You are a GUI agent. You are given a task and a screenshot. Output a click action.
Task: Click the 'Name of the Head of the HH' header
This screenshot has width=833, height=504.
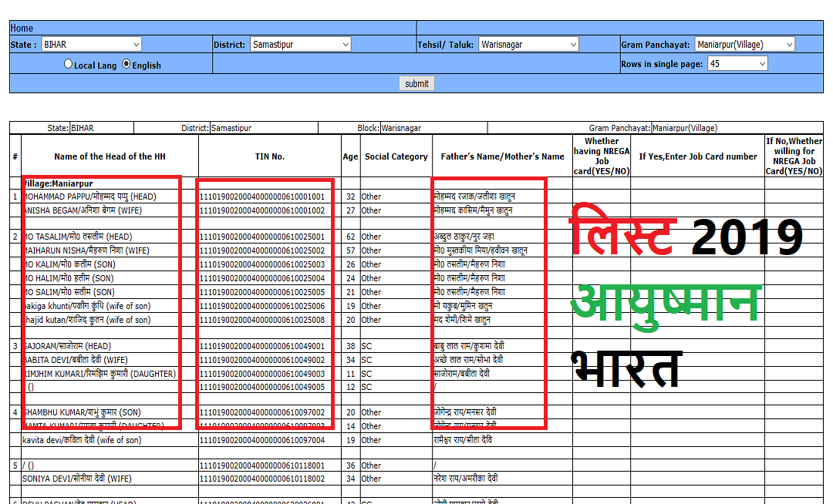(110, 156)
